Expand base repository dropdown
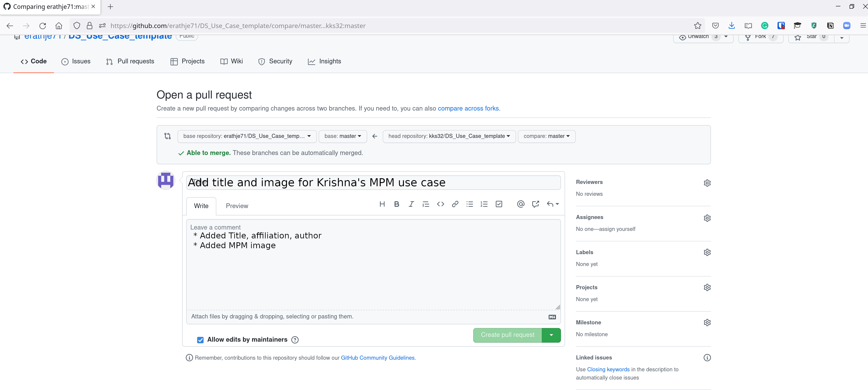868x390 pixels. (247, 136)
